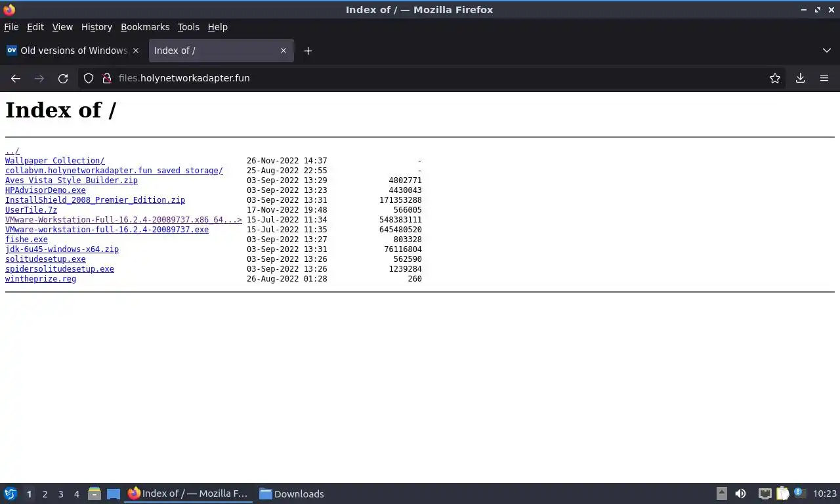Switch to workspace 2

coord(45,494)
